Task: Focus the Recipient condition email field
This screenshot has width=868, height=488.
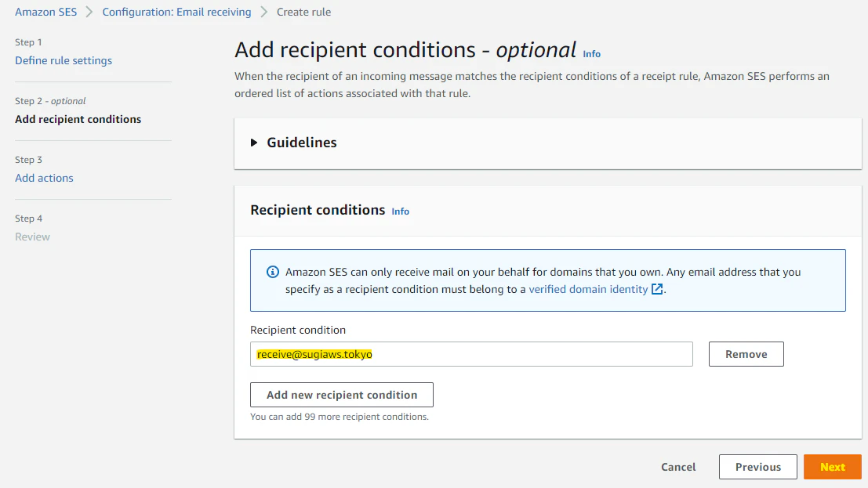Action: pos(471,354)
